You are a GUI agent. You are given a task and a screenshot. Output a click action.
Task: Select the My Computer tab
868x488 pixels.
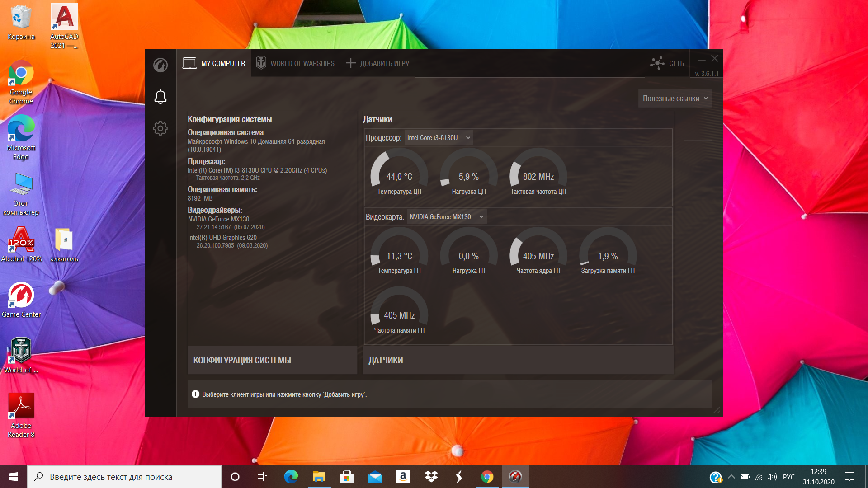click(x=214, y=63)
